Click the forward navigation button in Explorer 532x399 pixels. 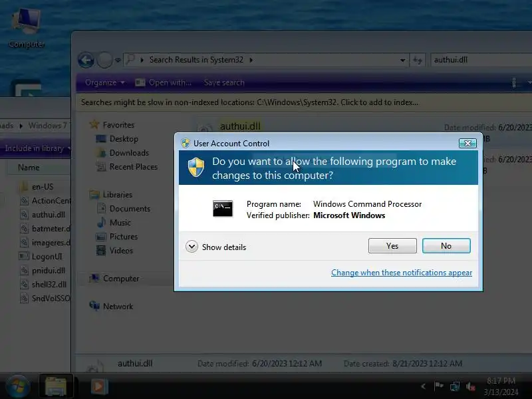pyautogui.click(x=104, y=61)
